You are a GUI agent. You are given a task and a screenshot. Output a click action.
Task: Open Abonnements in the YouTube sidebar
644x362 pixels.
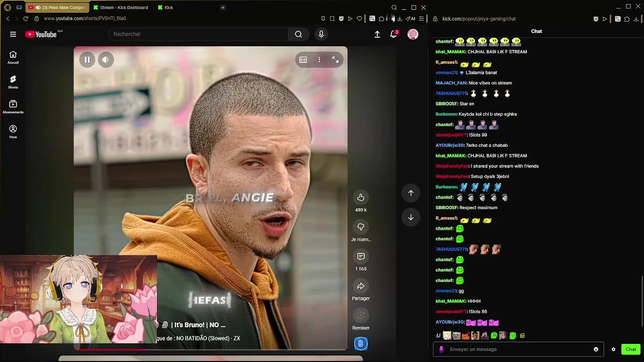(13, 107)
